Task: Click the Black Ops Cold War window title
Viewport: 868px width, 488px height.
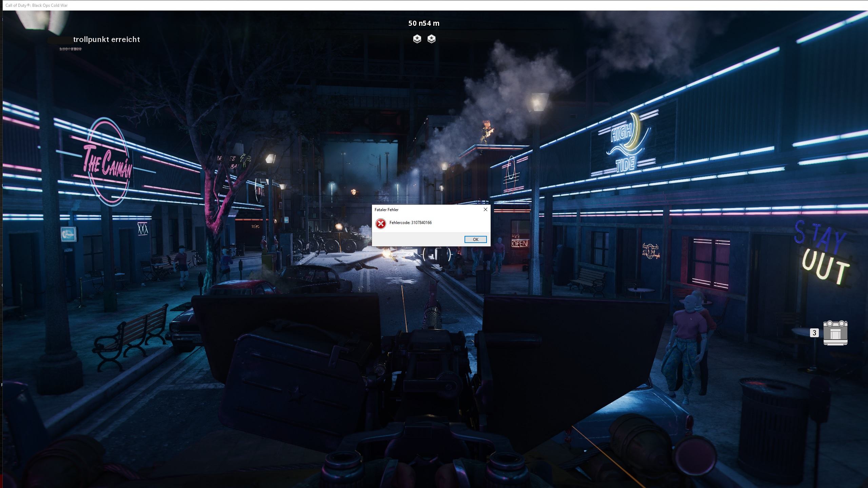Action: point(37,5)
